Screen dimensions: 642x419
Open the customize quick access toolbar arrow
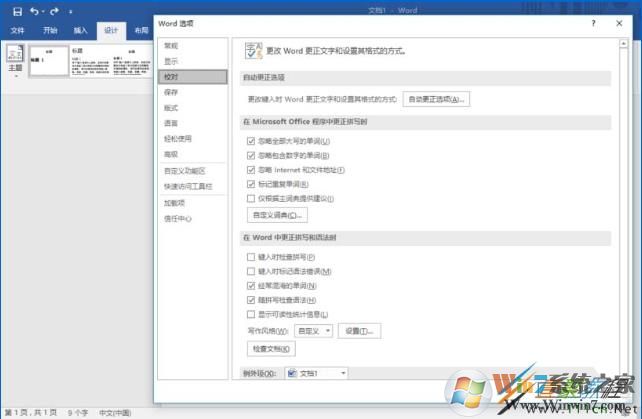[70, 11]
